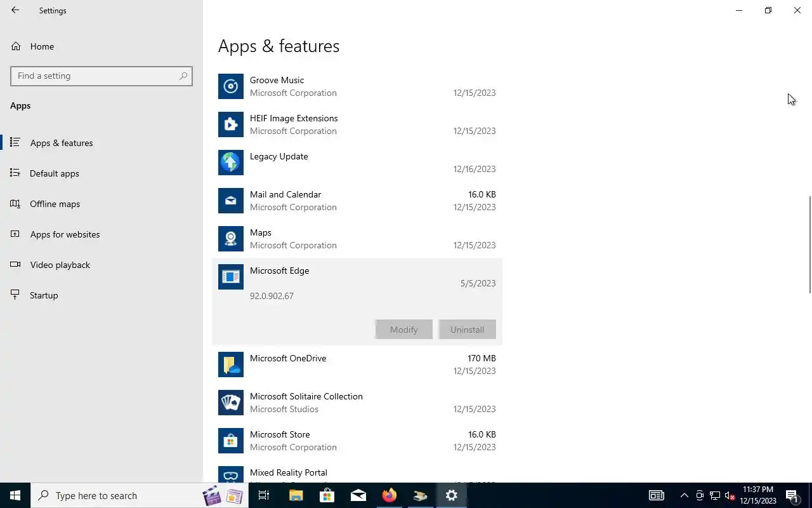Open Startup apps settings page
Screen dimensions: 812x508
pos(101,295)
